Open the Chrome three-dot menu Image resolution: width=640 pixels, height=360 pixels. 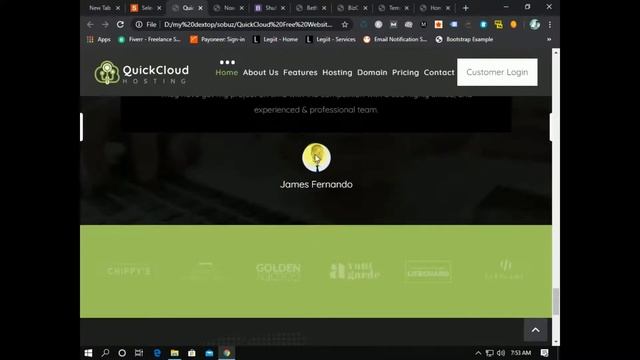(550, 24)
